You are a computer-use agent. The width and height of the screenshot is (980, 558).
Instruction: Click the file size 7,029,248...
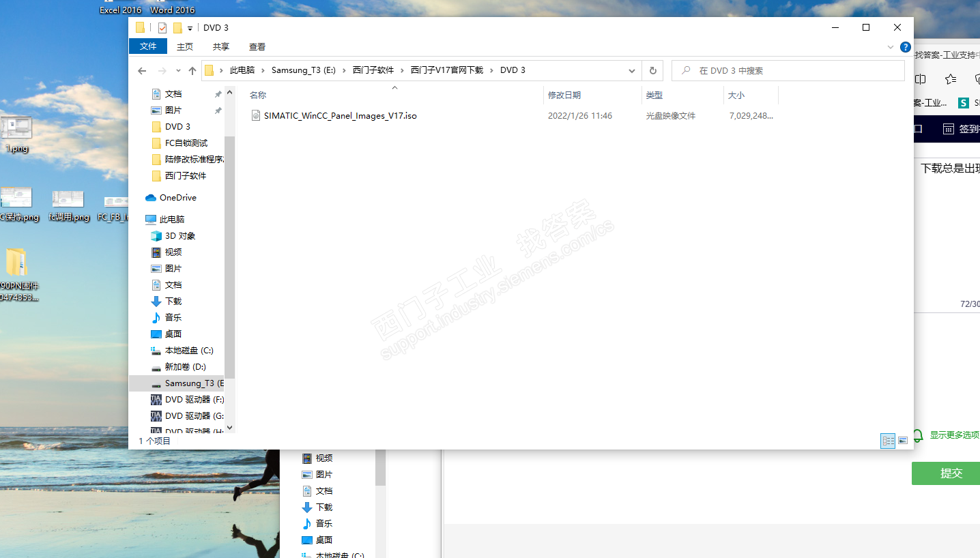tap(751, 116)
